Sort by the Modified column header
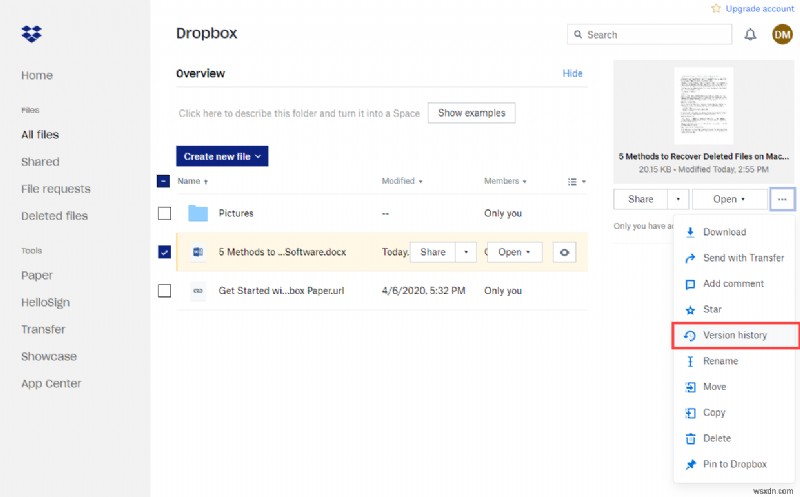800x497 pixels. pos(402,181)
